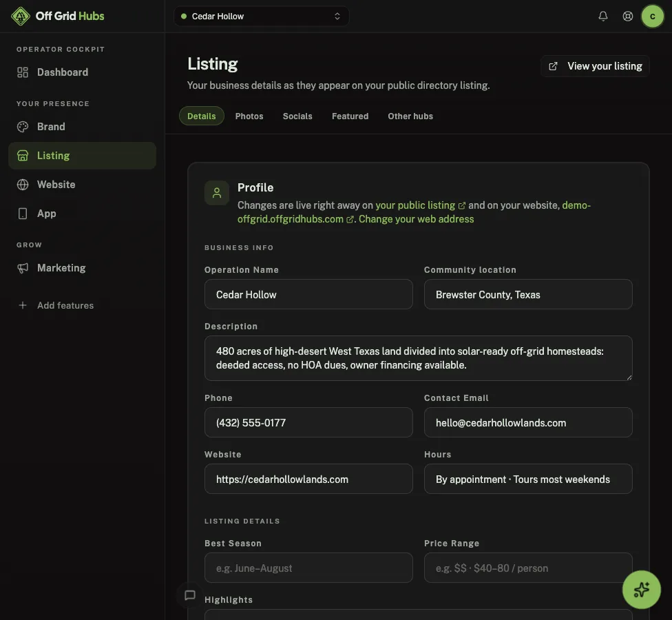Grab the Description resize handle
Screen dimensions: 672x620
coord(629,377)
